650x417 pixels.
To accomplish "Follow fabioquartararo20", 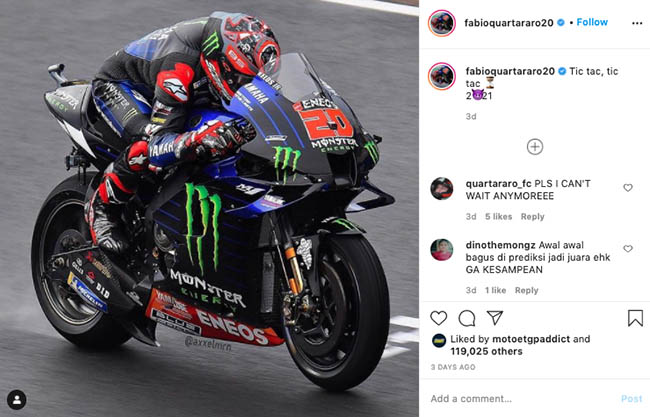I will point(592,22).
